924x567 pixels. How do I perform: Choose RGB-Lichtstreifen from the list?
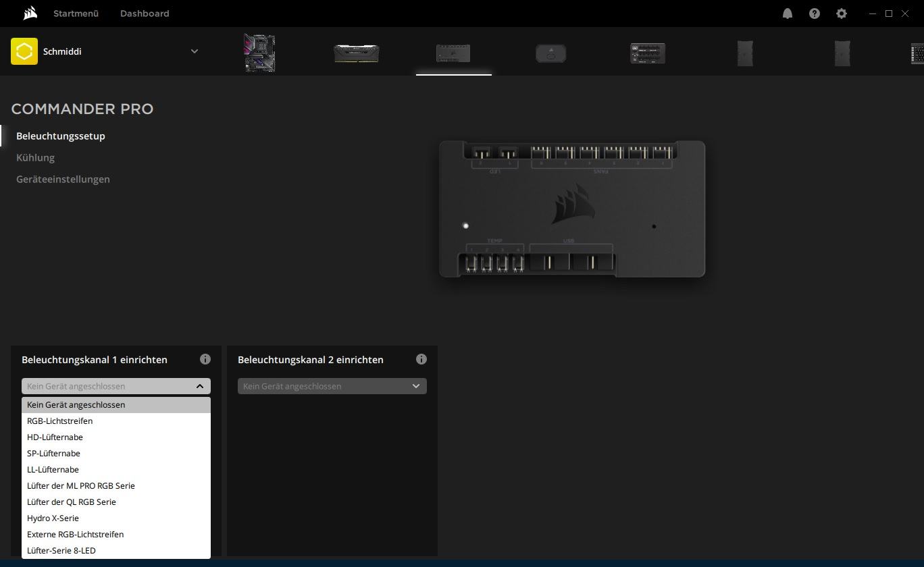click(116, 421)
